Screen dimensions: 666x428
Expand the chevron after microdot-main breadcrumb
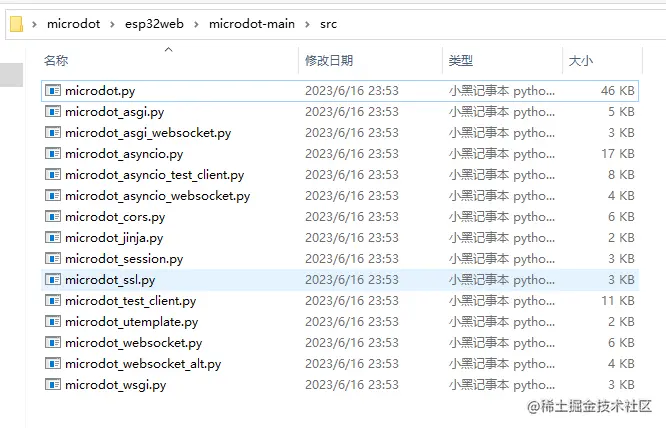pos(307,24)
